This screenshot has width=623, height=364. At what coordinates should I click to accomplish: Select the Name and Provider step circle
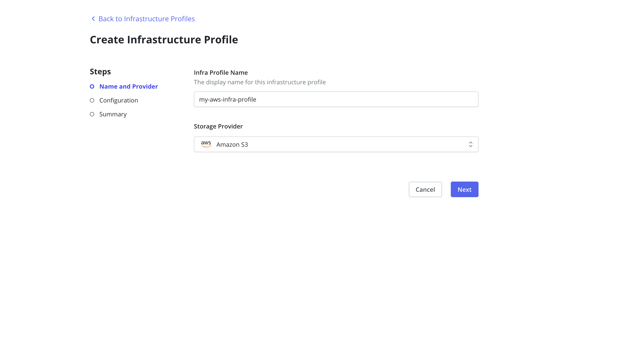tap(92, 86)
